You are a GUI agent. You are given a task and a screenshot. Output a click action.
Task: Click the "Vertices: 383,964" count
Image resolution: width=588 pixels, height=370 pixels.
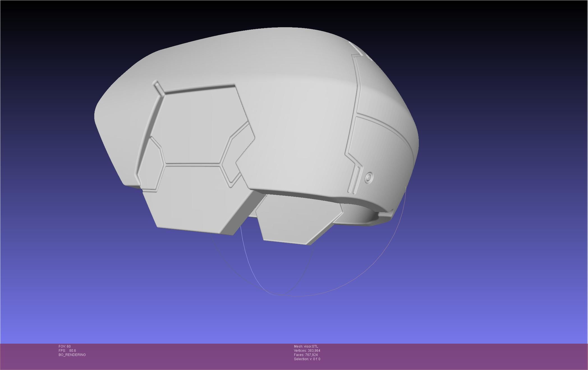307,351
